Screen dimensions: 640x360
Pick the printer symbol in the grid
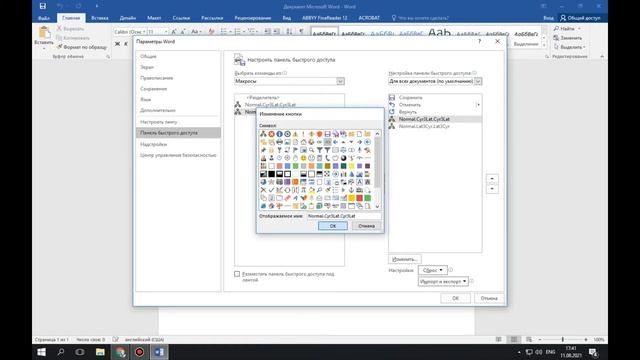coord(279,142)
